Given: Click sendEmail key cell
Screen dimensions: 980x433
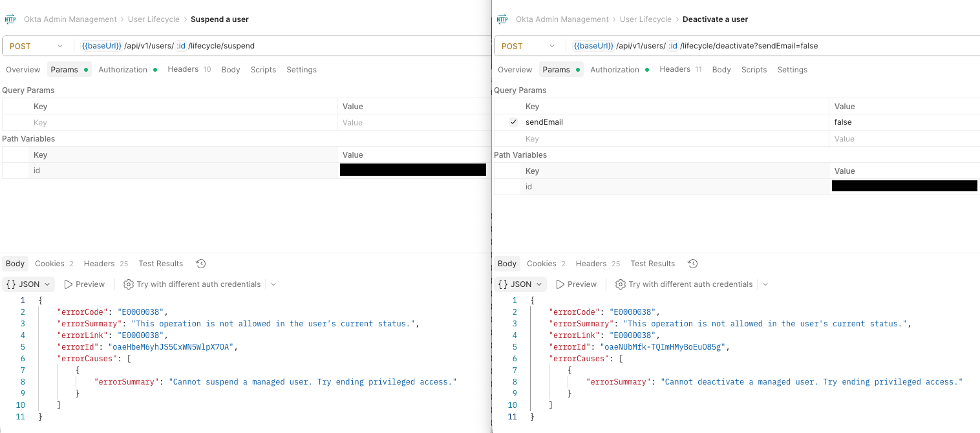Looking at the screenshot, I should pyautogui.click(x=674, y=122).
